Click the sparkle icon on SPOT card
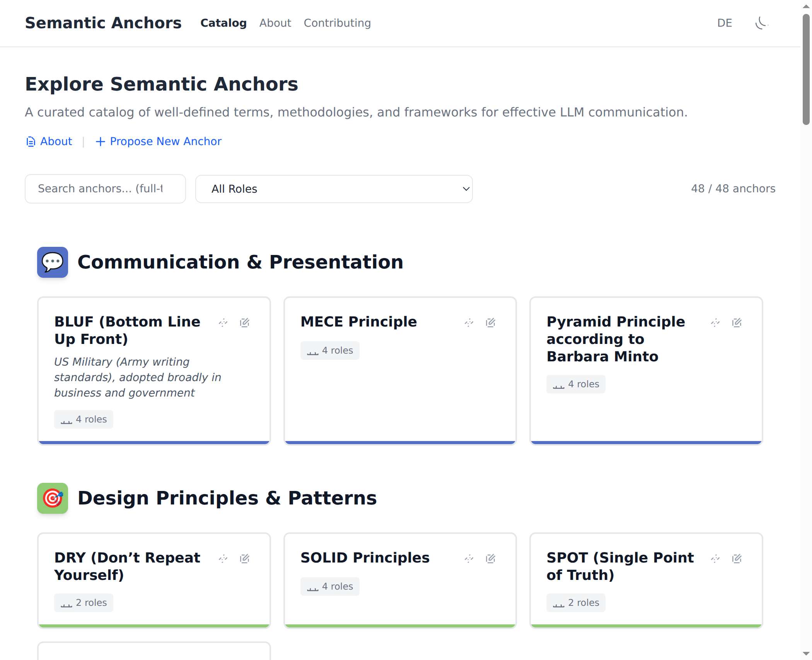Screen dimensions: 812x660 point(715,558)
